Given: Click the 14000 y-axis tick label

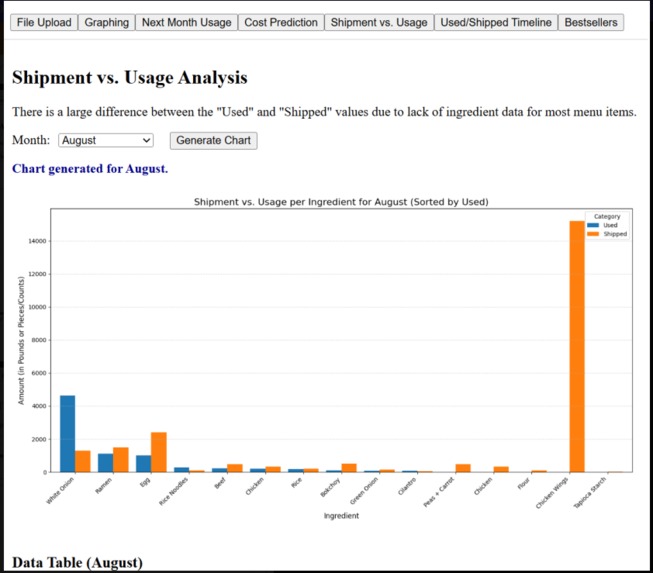Looking at the screenshot, I should click(37, 241).
